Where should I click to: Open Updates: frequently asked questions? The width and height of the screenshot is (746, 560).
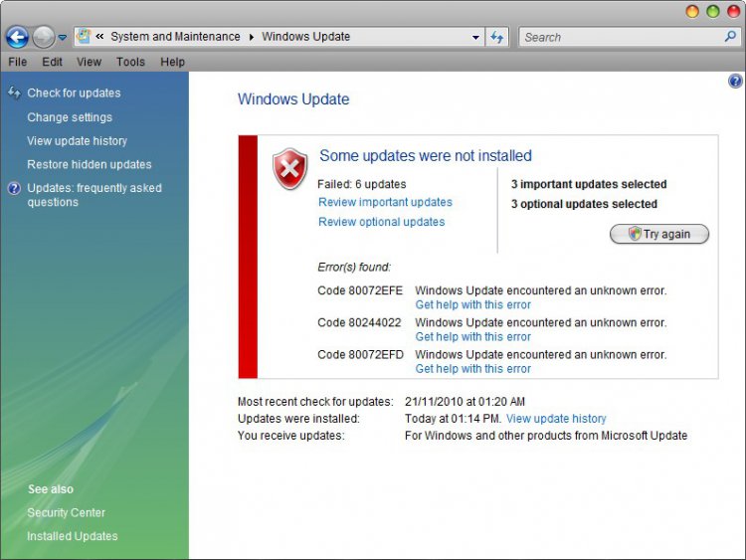pos(94,195)
